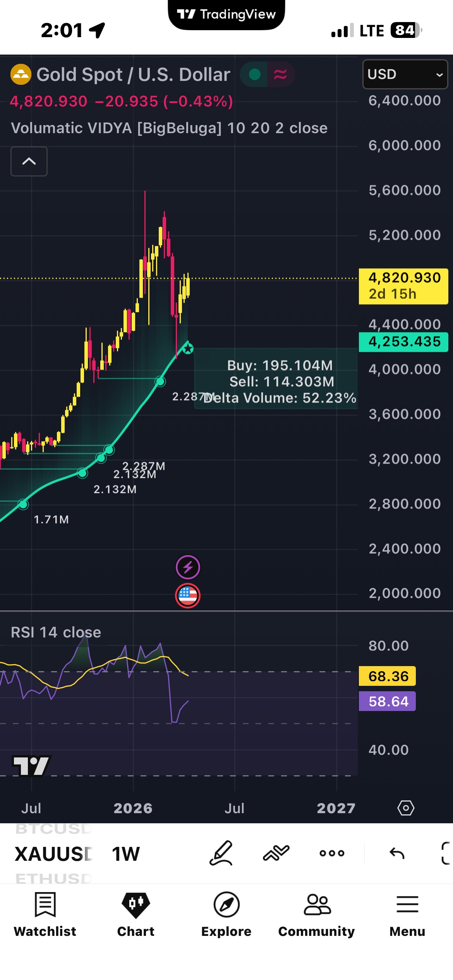Tap the 2027 time axis label
This screenshot has height=980, width=453.
[336, 808]
